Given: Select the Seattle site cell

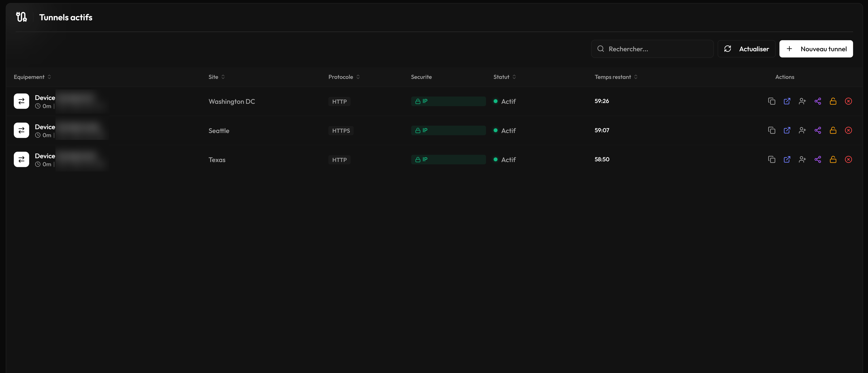Looking at the screenshot, I should click(219, 131).
